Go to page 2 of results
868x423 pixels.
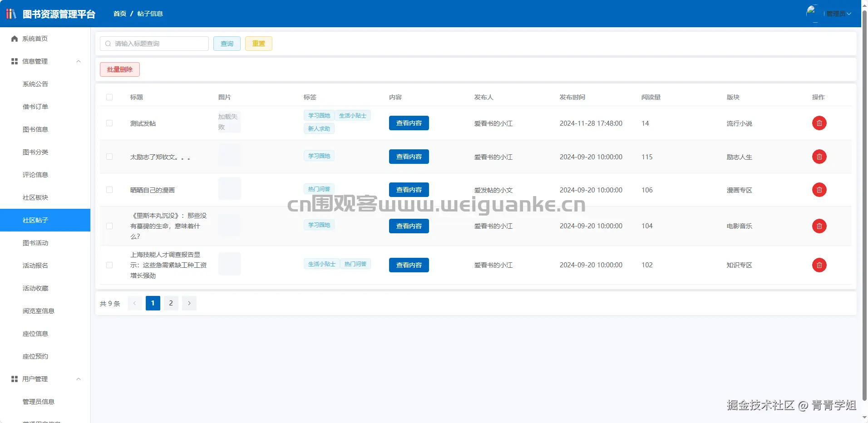[x=171, y=303]
